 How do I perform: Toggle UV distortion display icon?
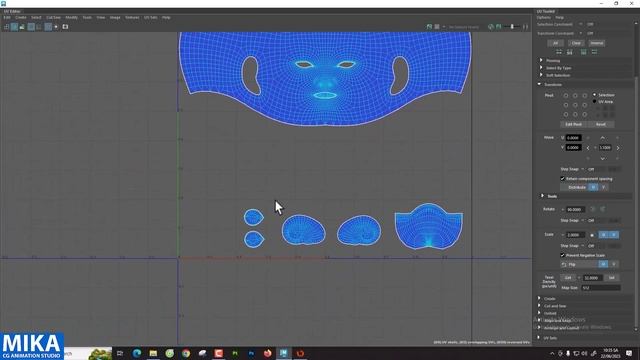pyautogui.click(x=22, y=27)
